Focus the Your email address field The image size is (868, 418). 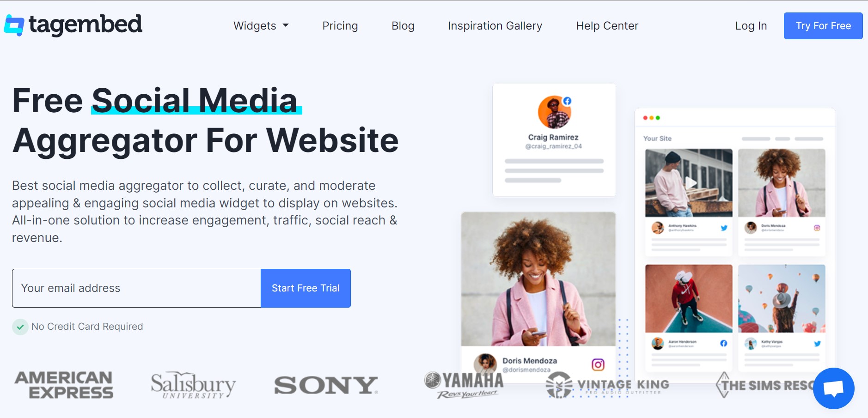coord(136,288)
